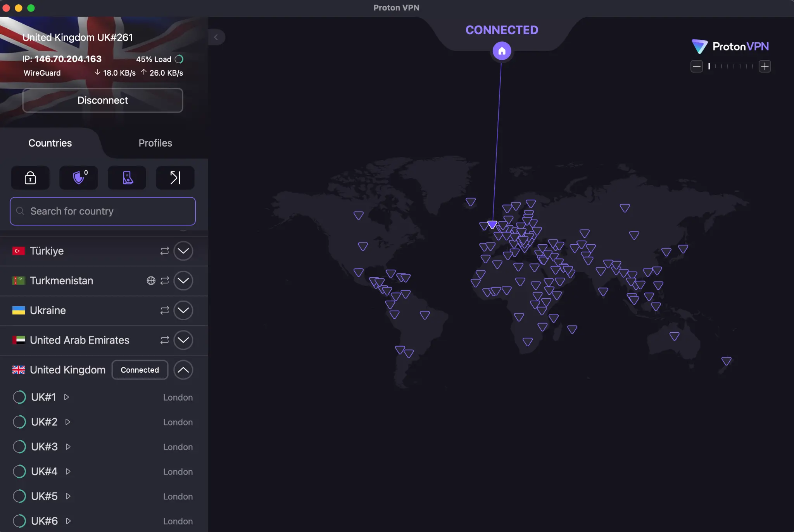Select the UK#3 server radio button
The height and width of the screenshot is (532, 794).
[19, 447]
